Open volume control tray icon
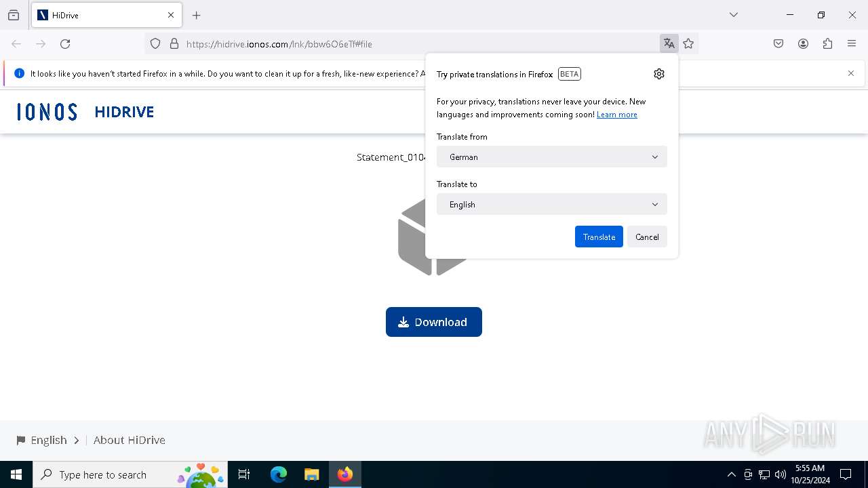The width and height of the screenshot is (868, 488). (781, 474)
